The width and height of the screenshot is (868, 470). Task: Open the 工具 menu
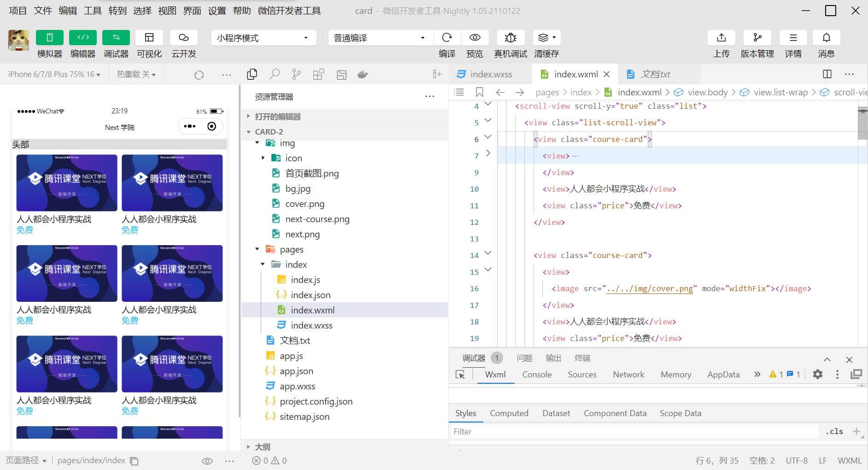pos(93,11)
